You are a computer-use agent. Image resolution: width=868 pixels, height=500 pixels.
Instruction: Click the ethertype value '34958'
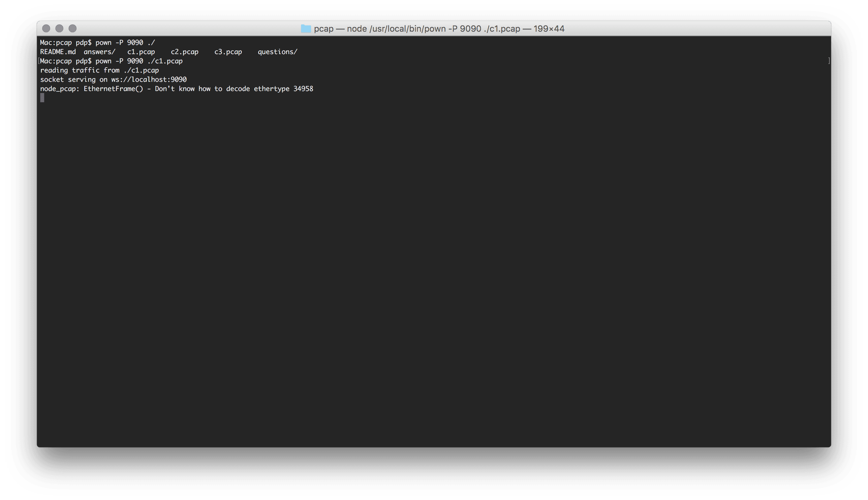[303, 89]
